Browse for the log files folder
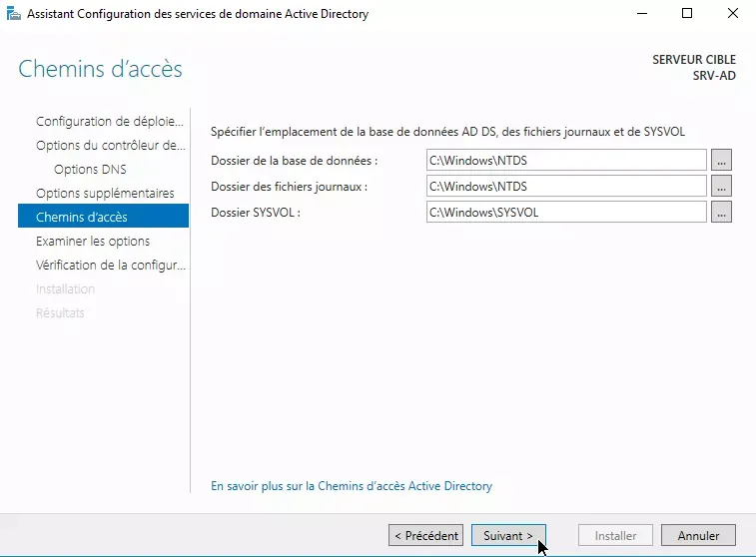The image size is (756, 557). 721,186
